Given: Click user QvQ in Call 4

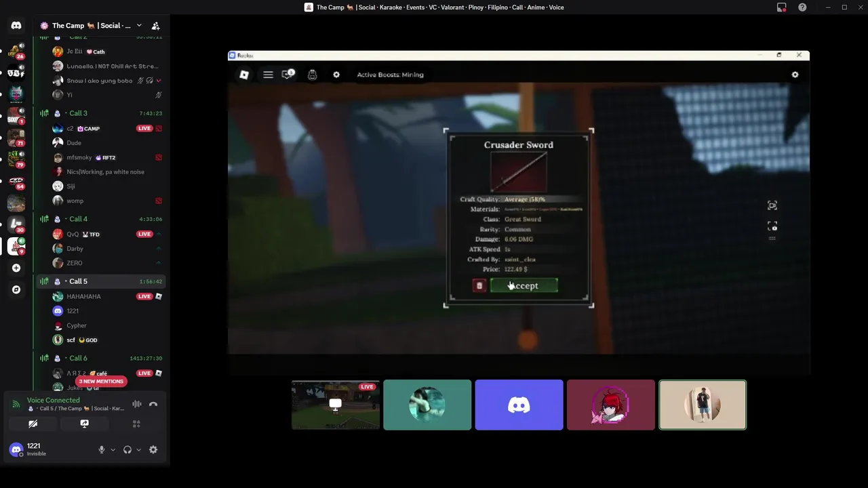Looking at the screenshot, I should tap(107, 234).
